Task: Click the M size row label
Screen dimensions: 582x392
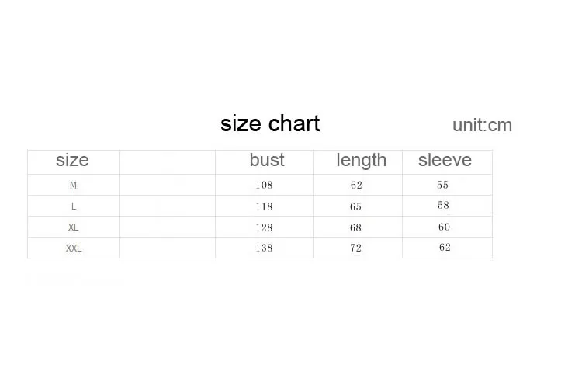Action: pos(73,185)
